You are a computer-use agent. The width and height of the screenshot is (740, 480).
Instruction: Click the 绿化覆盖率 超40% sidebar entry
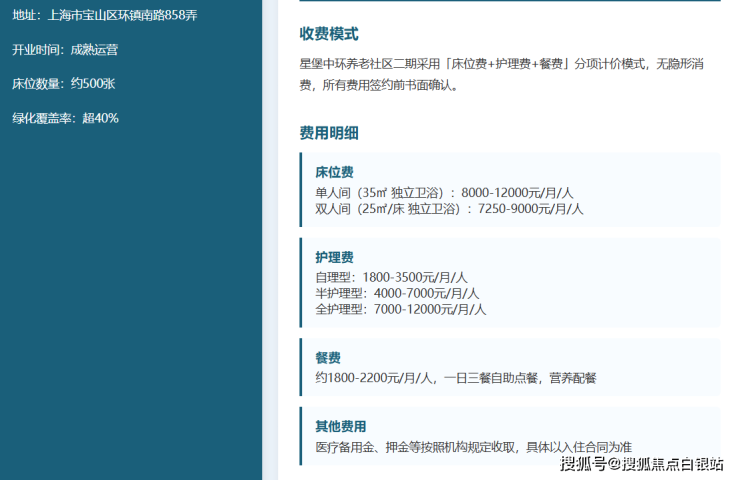click(65, 118)
